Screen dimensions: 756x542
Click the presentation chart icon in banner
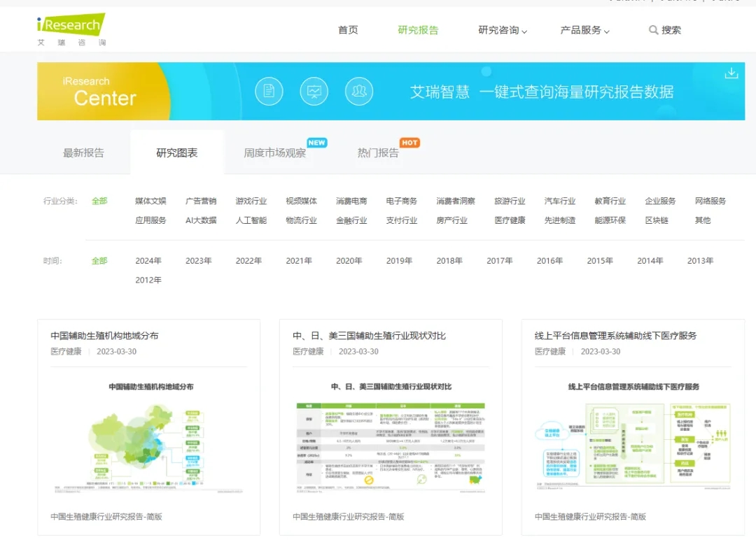(314, 91)
